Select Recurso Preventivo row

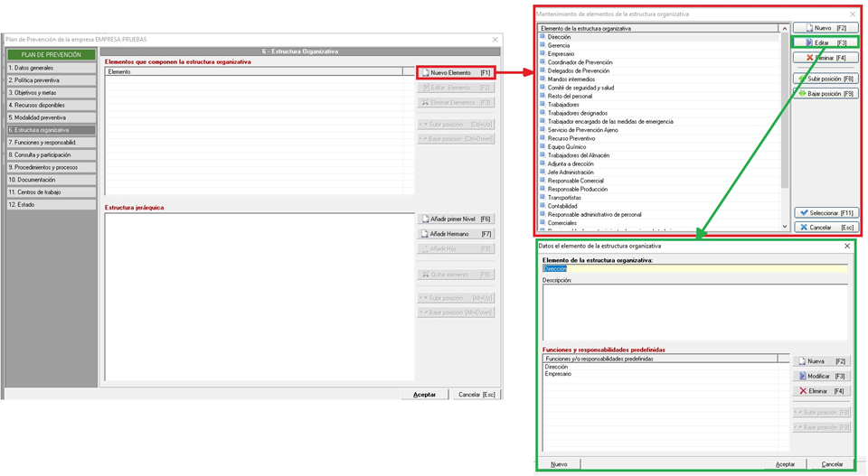coord(659,138)
